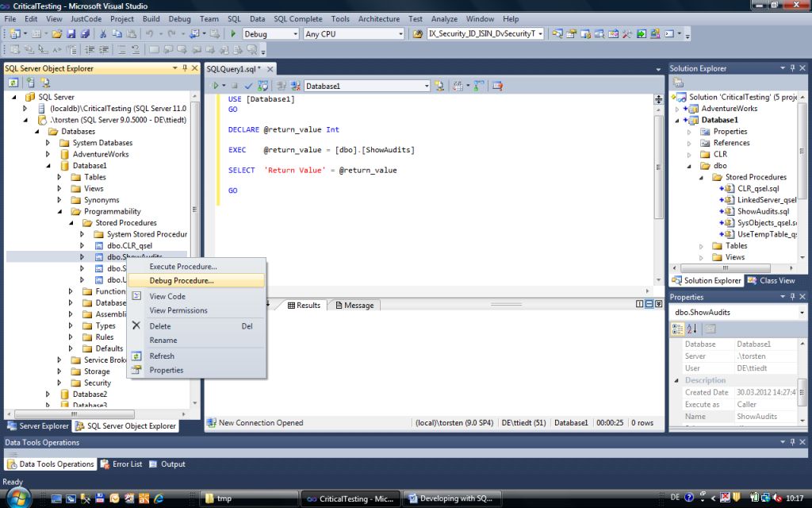Viewport: 812px width, 508px height.
Task: Open the tmp folder taskbar button
Action: [x=248, y=498]
